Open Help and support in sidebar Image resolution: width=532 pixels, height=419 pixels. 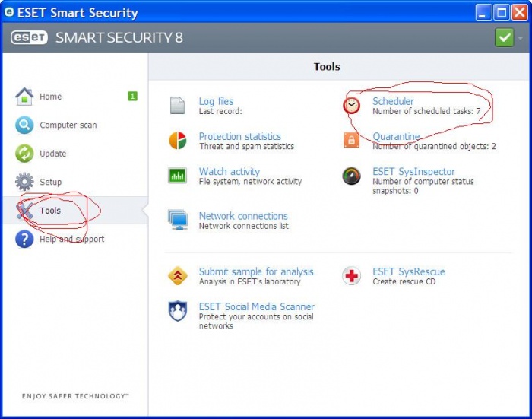[x=71, y=240]
